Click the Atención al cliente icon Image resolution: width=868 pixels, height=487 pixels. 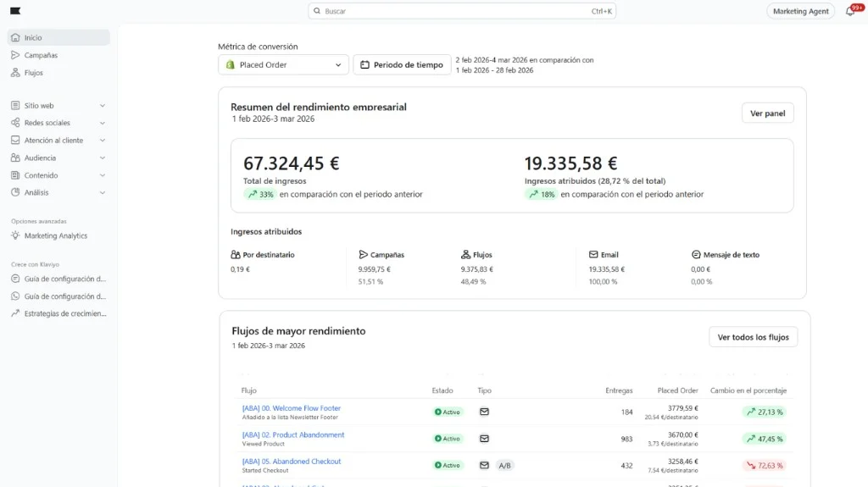pyautogui.click(x=15, y=140)
